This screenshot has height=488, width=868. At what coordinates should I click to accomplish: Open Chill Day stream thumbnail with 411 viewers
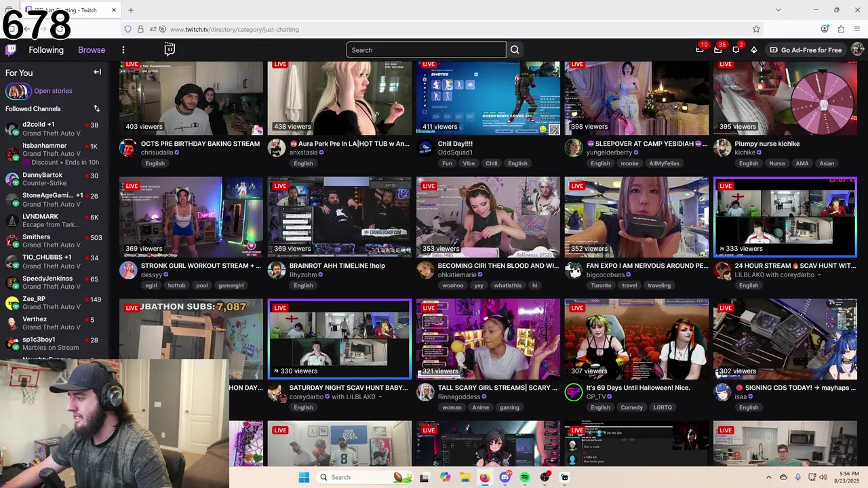488,98
